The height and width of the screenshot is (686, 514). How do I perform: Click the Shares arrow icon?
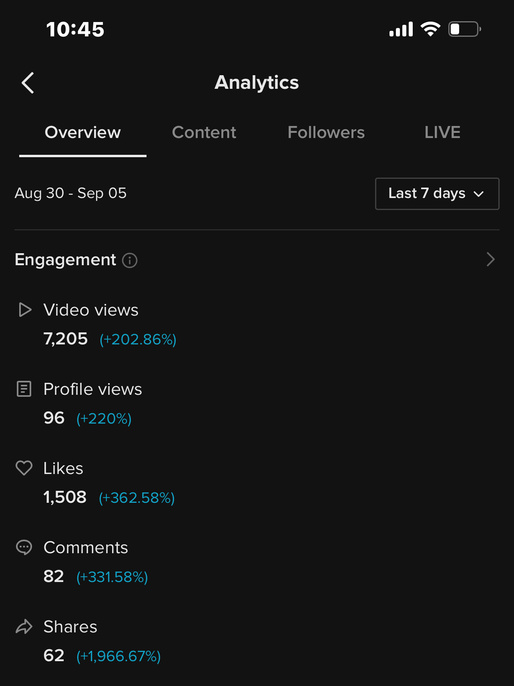click(24, 626)
